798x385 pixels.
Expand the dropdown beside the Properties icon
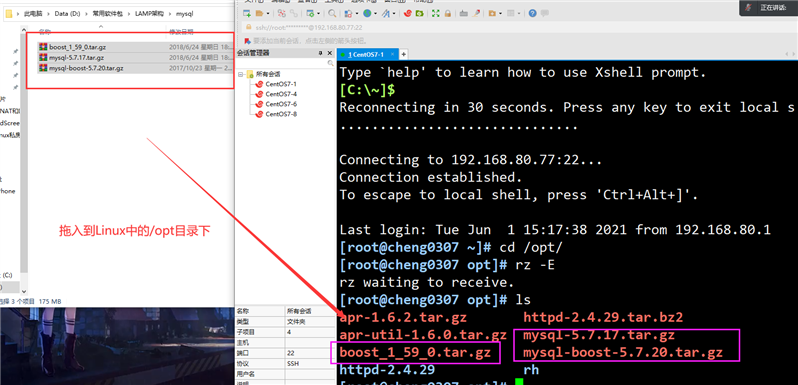[x=318, y=13]
